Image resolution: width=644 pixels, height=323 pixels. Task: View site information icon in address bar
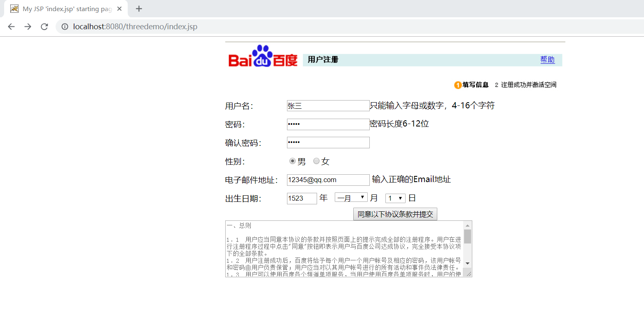click(65, 27)
